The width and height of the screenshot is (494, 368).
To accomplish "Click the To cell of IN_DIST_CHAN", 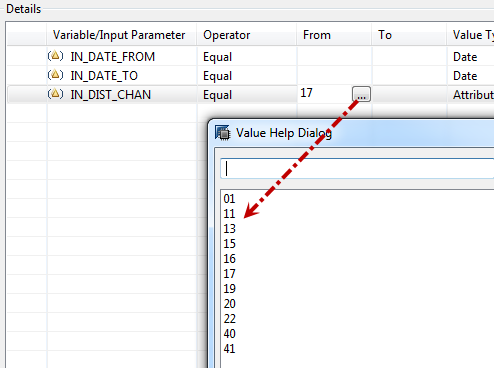I will point(409,94).
